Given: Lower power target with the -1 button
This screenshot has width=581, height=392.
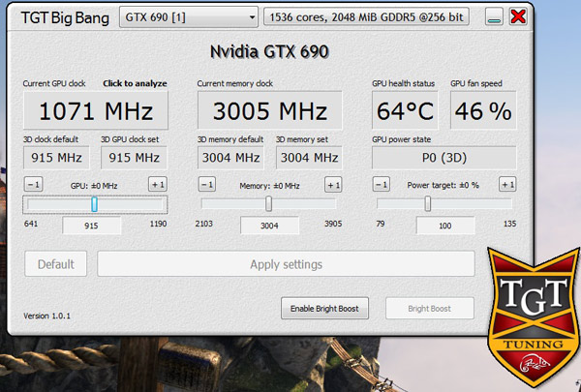Looking at the screenshot, I should coord(382,184).
